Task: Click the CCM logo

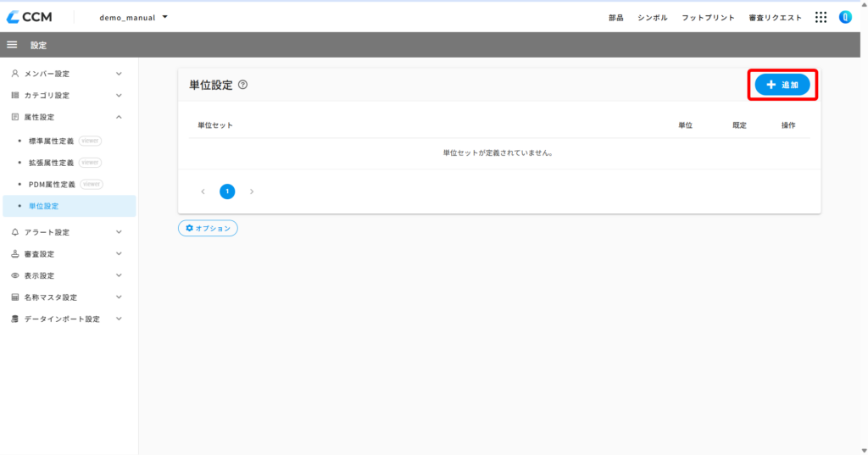Action: [x=30, y=17]
